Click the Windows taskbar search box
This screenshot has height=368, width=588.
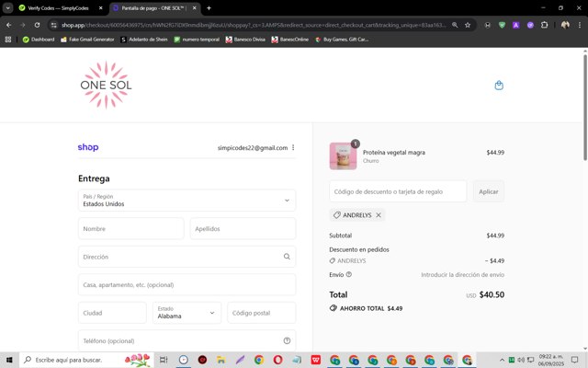click(86, 360)
